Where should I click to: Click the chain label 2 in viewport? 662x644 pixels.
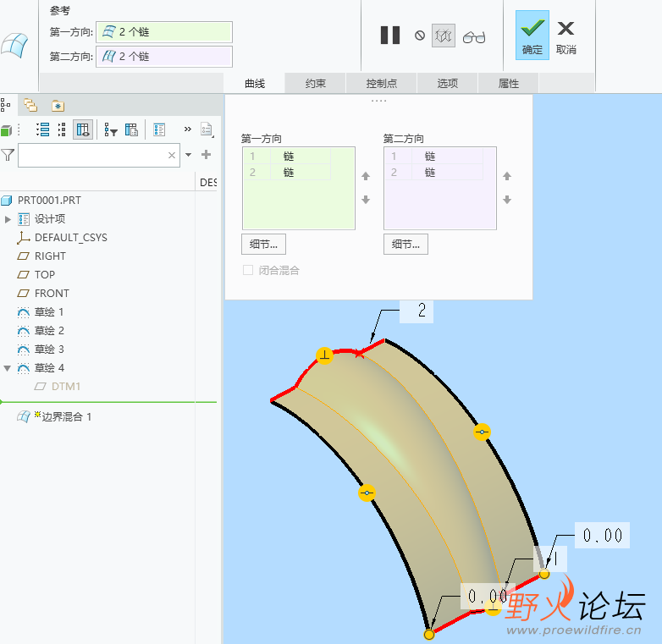point(417,311)
